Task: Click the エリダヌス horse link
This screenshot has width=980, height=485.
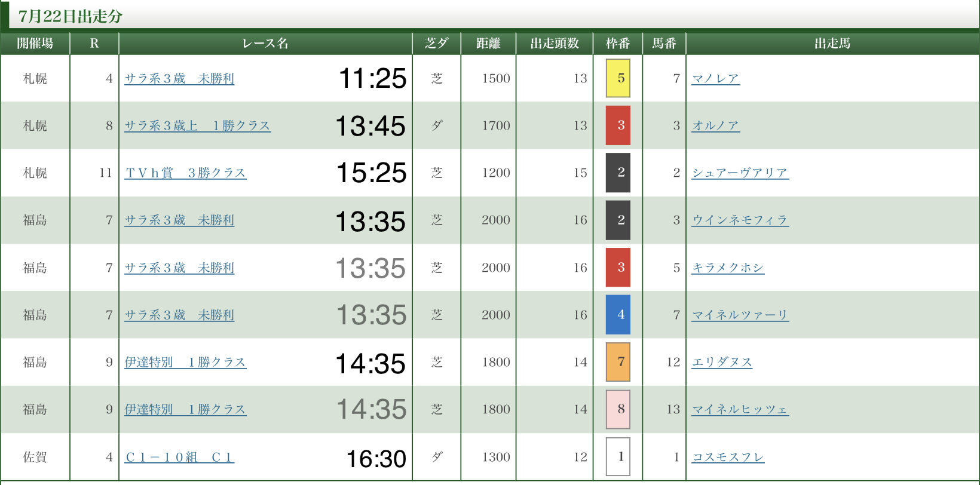Action: pyautogui.click(x=722, y=362)
